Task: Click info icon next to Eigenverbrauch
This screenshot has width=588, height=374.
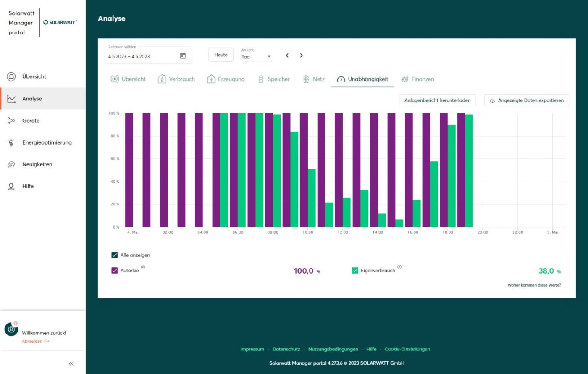Action: pos(399,267)
